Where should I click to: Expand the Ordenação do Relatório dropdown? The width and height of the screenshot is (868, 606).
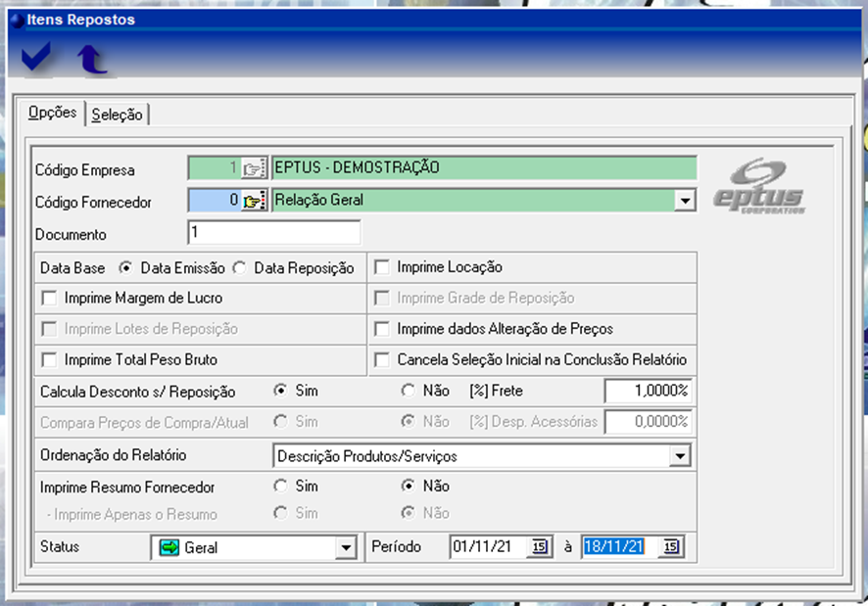pyautogui.click(x=679, y=456)
